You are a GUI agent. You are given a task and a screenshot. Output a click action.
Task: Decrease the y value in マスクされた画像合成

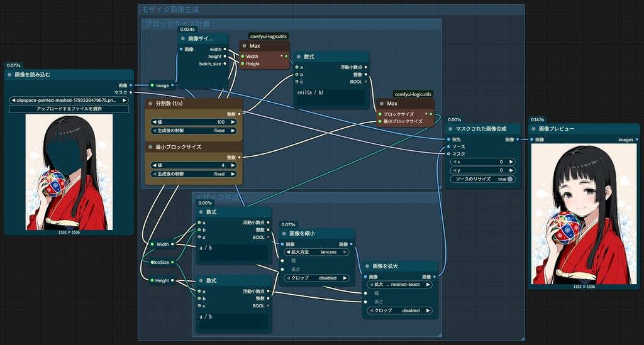pos(454,170)
